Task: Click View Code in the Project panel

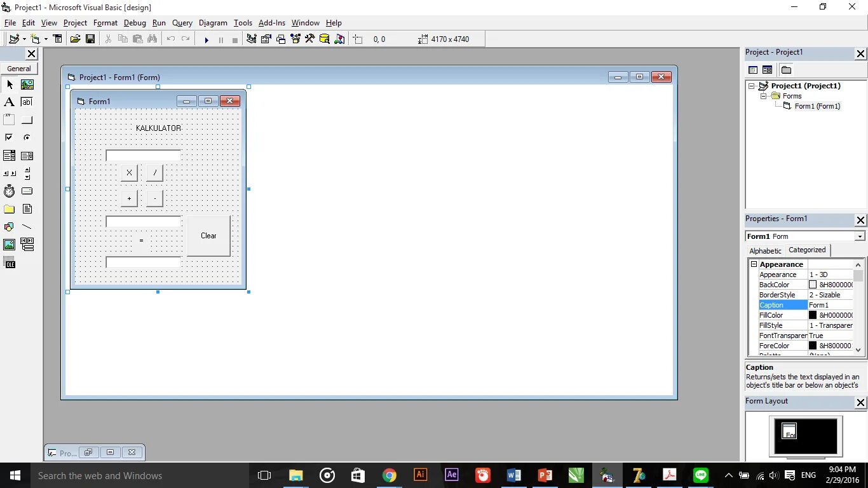Action: [x=753, y=70]
